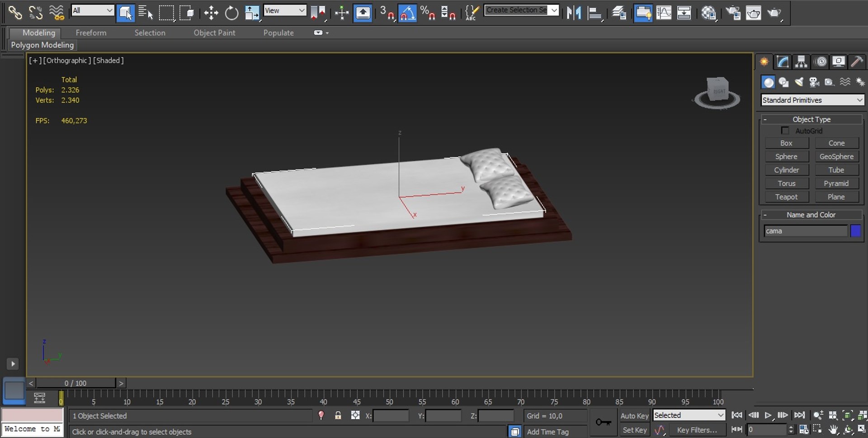Toggle Angle Snap
The height and width of the screenshot is (438, 868).
click(407, 13)
